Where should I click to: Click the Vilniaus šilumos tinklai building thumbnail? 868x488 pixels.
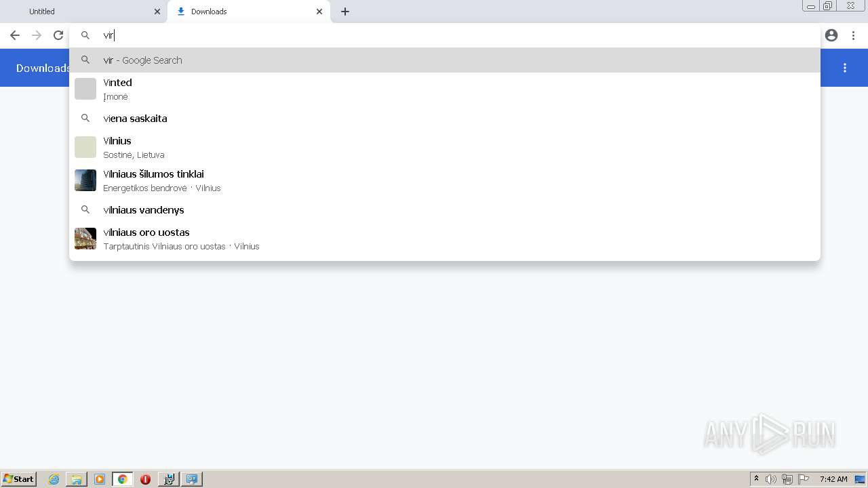point(85,180)
